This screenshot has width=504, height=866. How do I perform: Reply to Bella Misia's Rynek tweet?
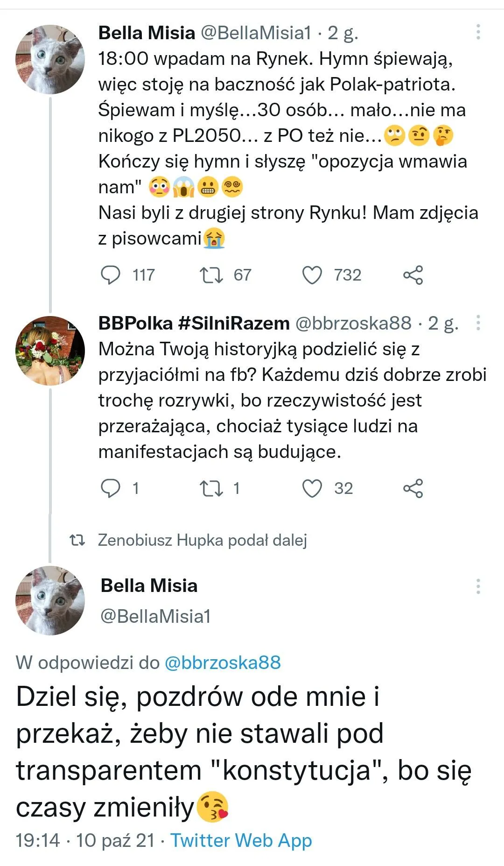click(x=111, y=275)
